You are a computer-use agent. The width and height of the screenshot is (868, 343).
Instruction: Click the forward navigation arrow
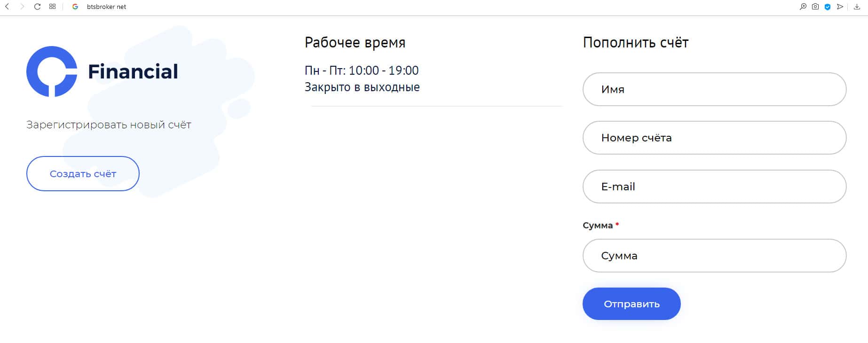(22, 7)
